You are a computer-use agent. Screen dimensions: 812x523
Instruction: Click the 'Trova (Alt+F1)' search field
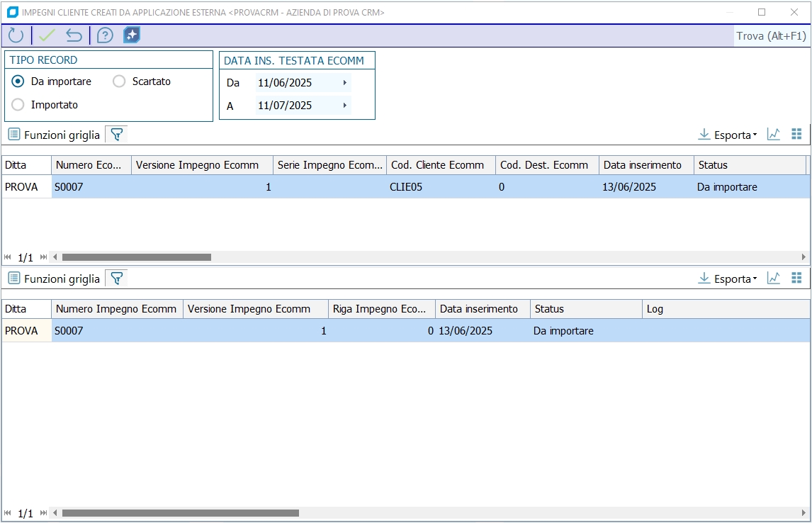pos(771,36)
